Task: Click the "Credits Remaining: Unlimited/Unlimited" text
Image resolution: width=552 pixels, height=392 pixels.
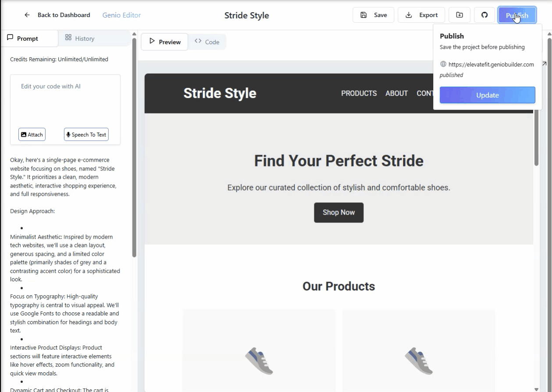Action: pos(59,59)
